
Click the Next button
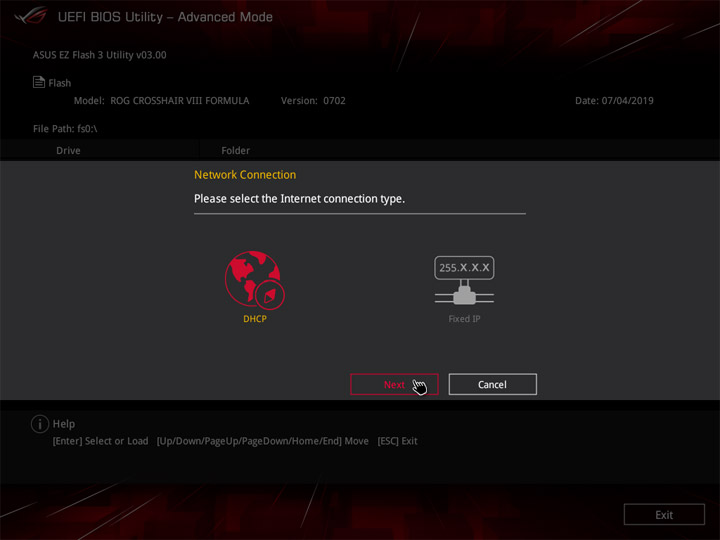pyautogui.click(x=394, y=384)
